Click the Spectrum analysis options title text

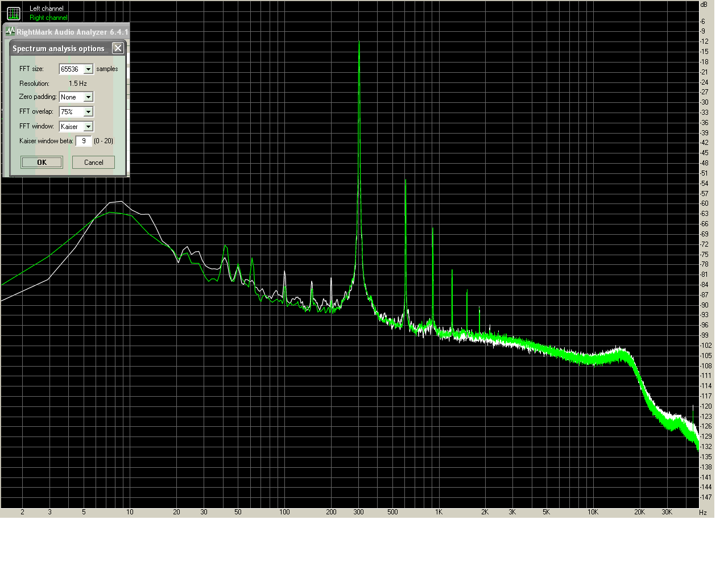point(59,48)
